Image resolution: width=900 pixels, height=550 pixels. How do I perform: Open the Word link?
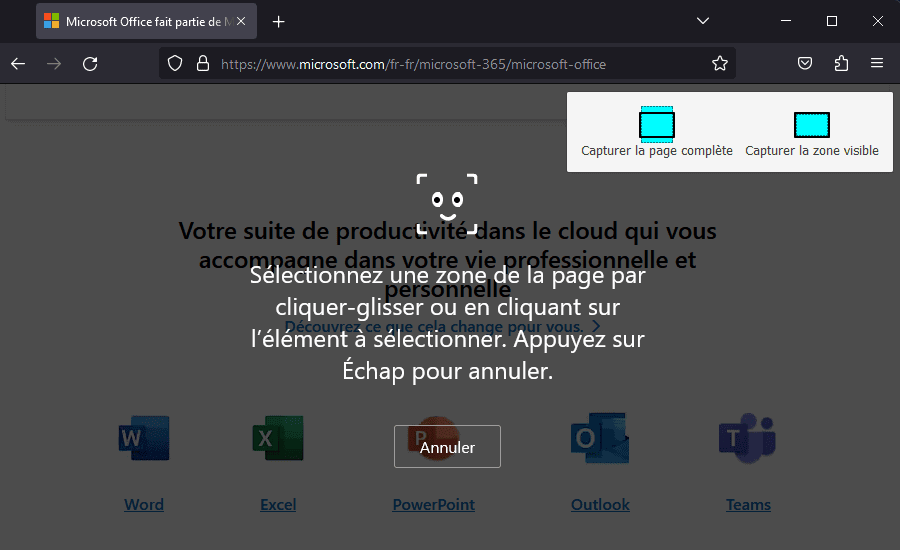click(x=144, y=505)
